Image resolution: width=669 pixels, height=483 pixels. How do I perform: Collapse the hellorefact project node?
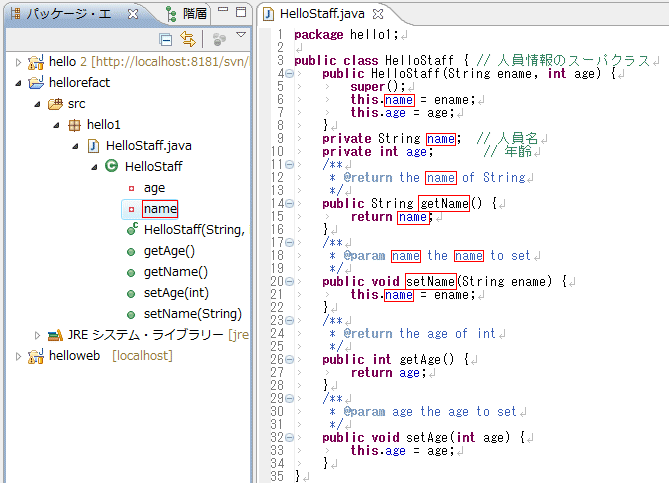click(x=18, y=83)
